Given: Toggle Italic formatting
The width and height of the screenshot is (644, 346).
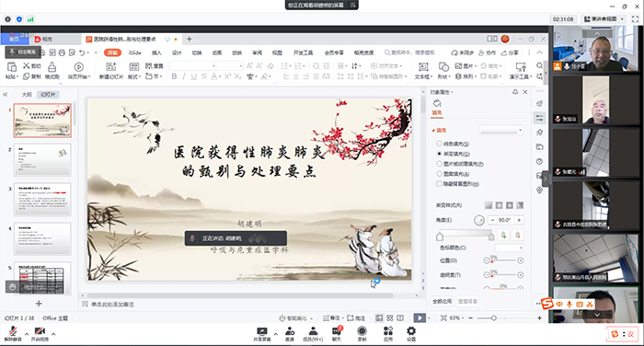Looking at the screenshot, I should pyautogui.click(x=184, y=76).
